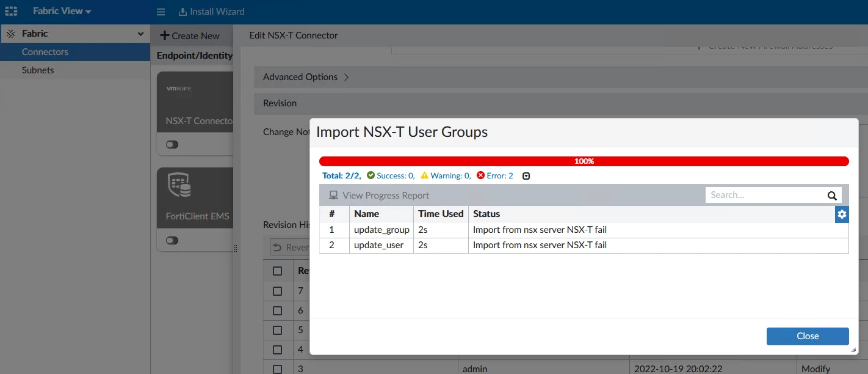The width and height of the screenshot is (868, 374).
Task: Check the revision 3 checkbox
Action: (x=277, y=369)
